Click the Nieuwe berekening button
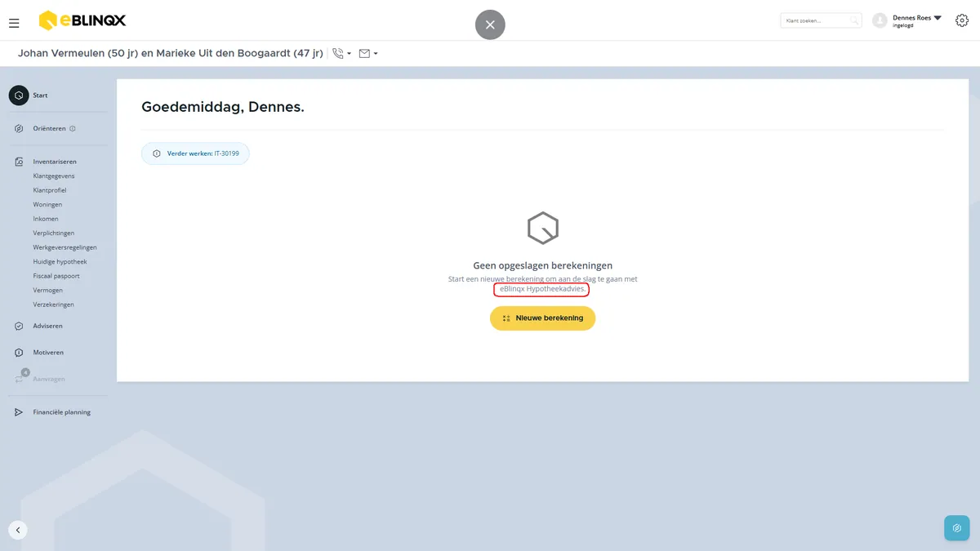The image size is (980, 551). pyautogui.click(x=543, y=318)
